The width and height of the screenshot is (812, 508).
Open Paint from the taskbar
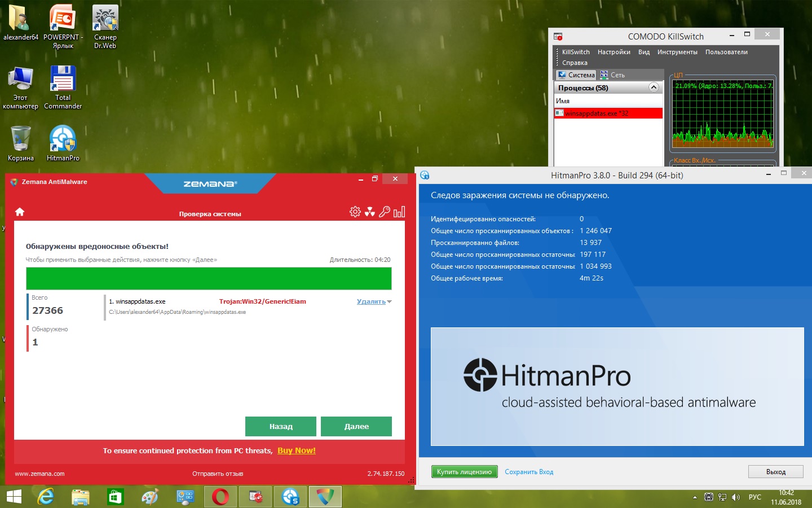151,497
